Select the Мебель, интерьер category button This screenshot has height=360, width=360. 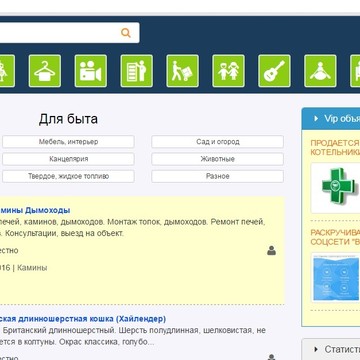(68, 142)
